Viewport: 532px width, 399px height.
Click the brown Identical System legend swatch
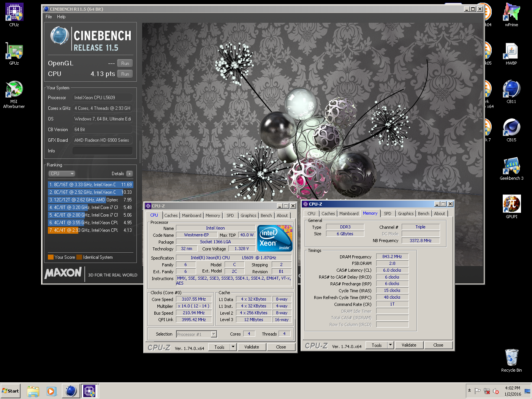(x=79, y=257)
